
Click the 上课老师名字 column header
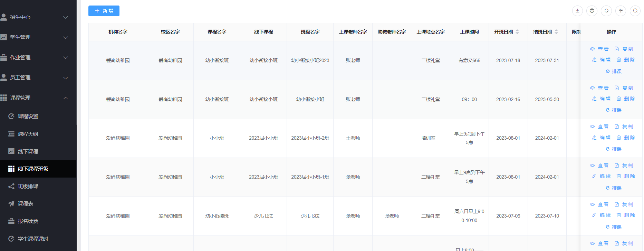353,32
